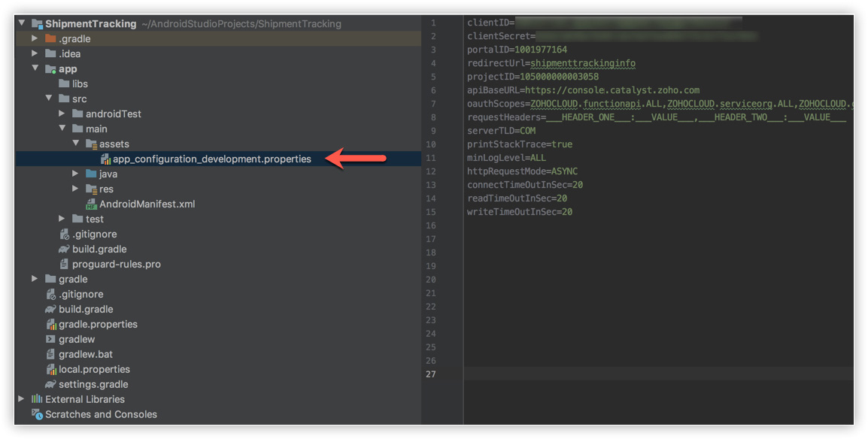Viewport: 868px width, 439px height.
Task: Expand the root gradle folder arrow
Action: tap(35, 279)
